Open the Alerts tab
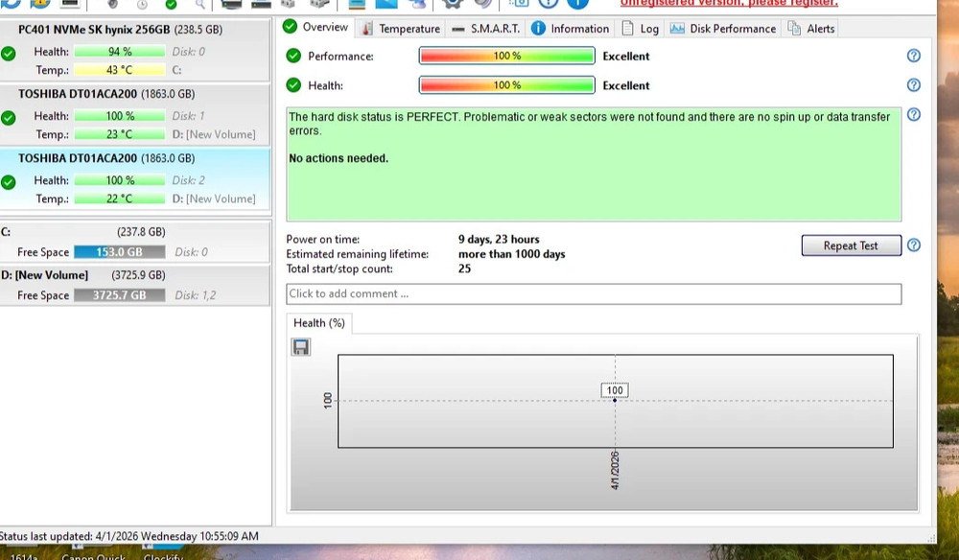959x560 pixels. pyautogui.click(x=811, y=28)
